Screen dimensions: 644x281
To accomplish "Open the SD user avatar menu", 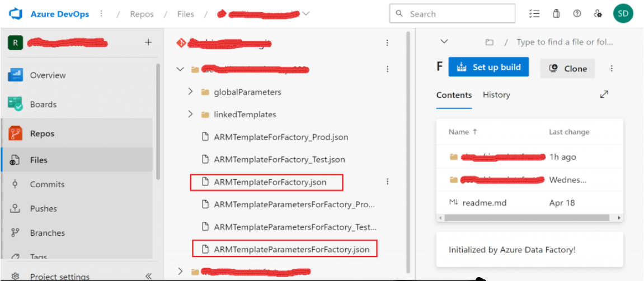I will point(623,13).
